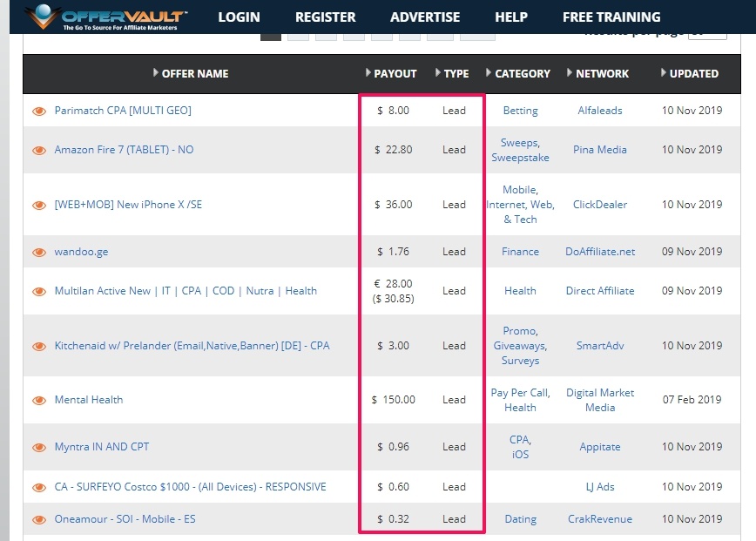Click the 07 Feb 2019 updated date
This screenshot has height=541, width=756.
point(692,400)
